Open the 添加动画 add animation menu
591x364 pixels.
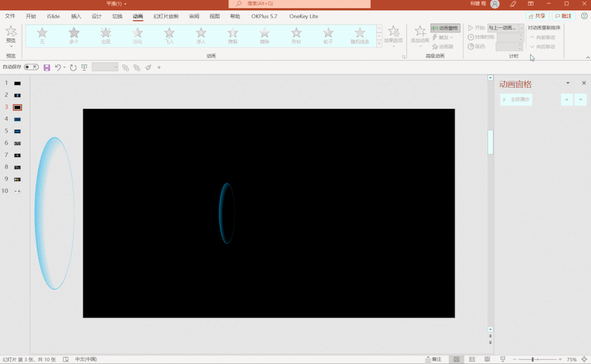(x=420, y=36)
